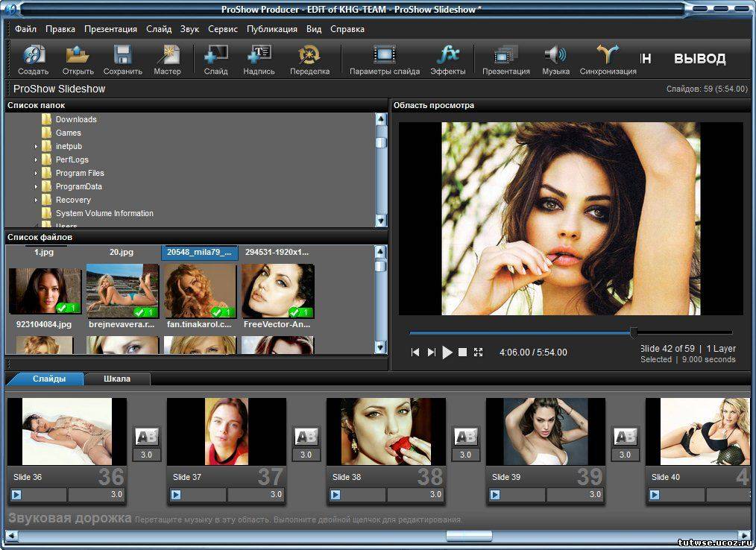Open the Публикация menu

pos(272,29)
